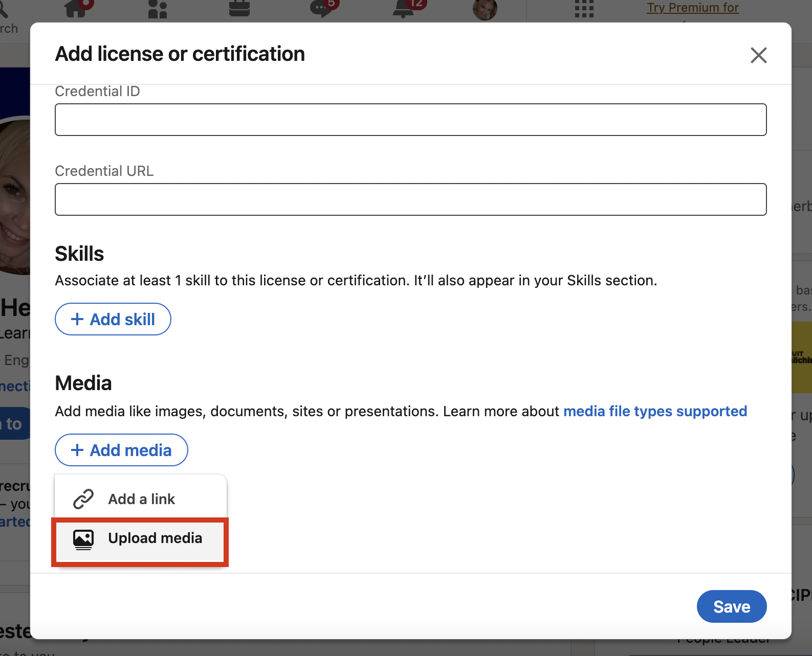Screen dimensions: 812x656
Task: Open the Jobs briefcase icon
Action: (x=239, y=9)
